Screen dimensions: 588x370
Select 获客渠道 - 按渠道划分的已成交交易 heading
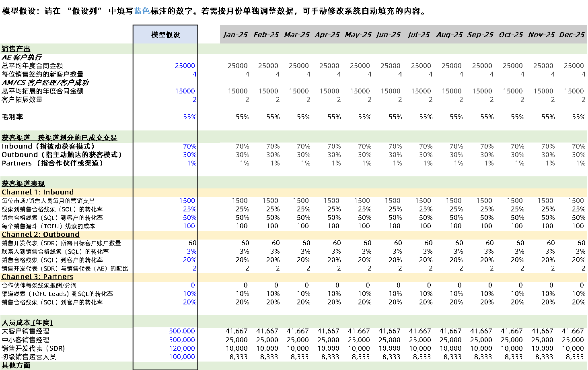59,138
